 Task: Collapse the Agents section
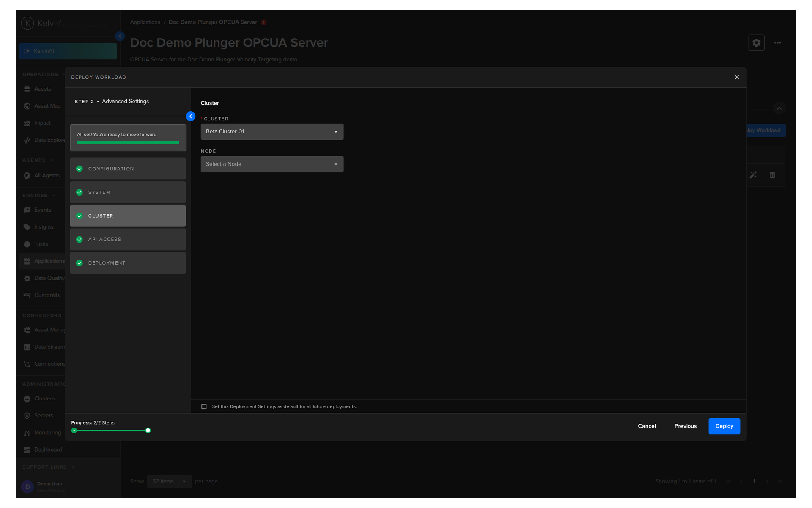[52, 160]
